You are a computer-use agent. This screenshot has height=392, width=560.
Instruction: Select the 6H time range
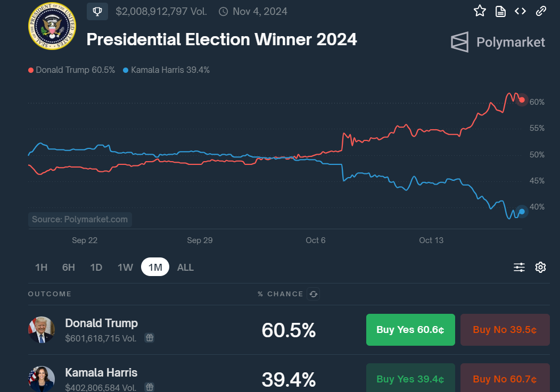pyautogui.click(x=69, y=267)
